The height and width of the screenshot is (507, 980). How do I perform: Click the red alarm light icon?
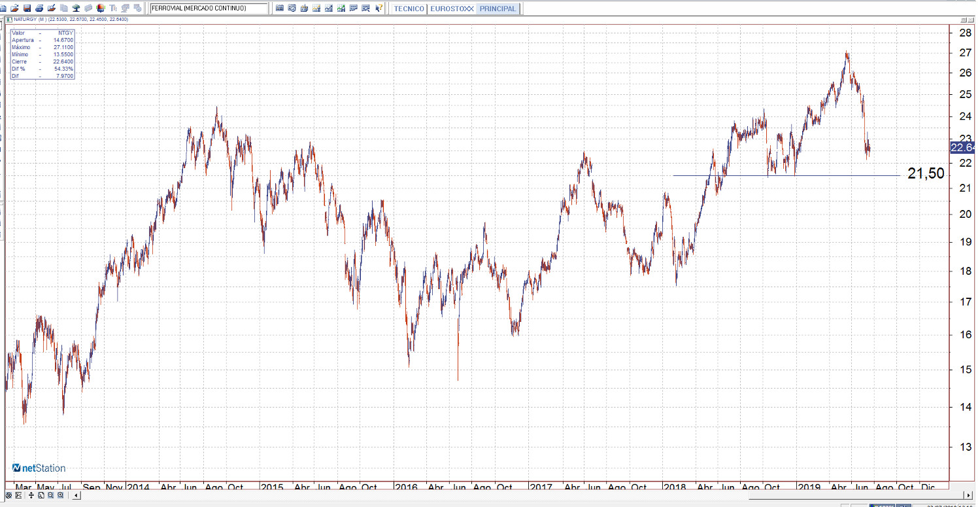pos(100,9)
